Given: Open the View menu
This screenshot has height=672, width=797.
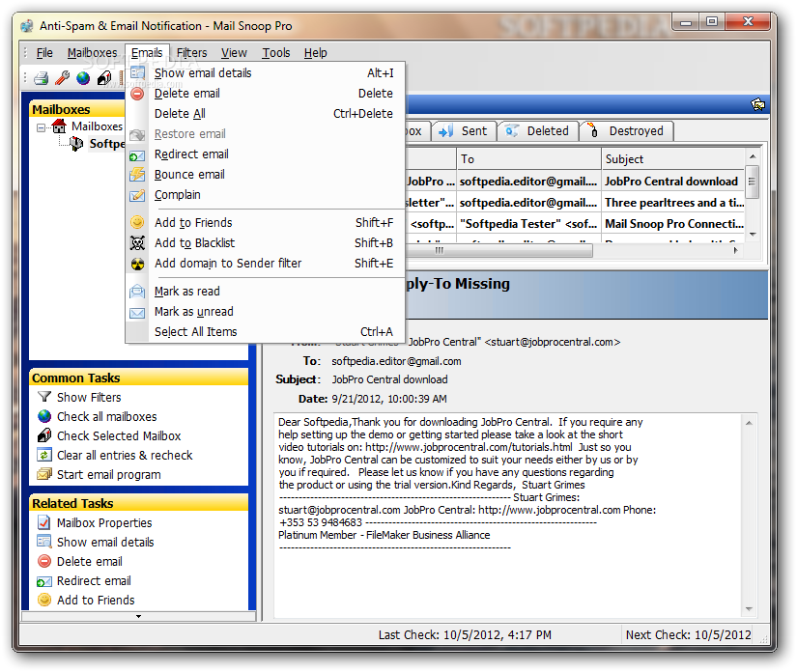Looking at the screenshot, I should (x=234, y=53).
